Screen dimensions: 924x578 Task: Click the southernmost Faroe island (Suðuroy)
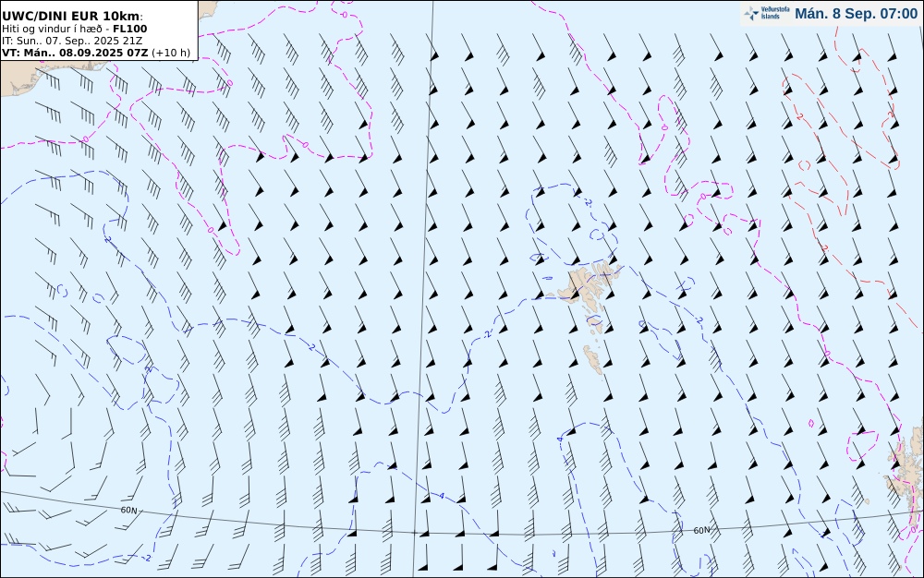point(594,359)
